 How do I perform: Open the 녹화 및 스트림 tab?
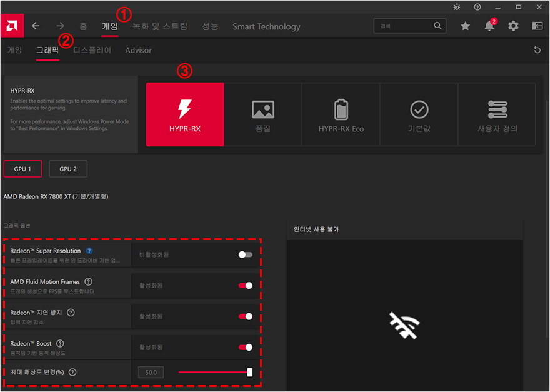160,26
